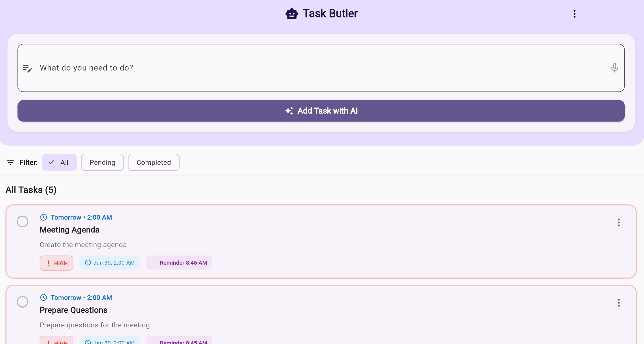Click the HIGH priority badge on Meeting Agenda
The image size is (644, 344).
[57, 263]
